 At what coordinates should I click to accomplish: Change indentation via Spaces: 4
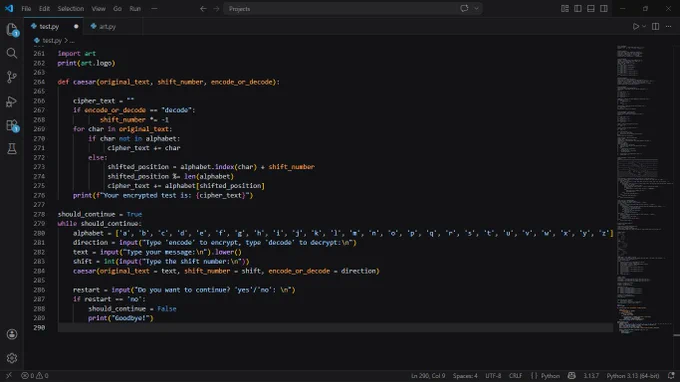465,375
